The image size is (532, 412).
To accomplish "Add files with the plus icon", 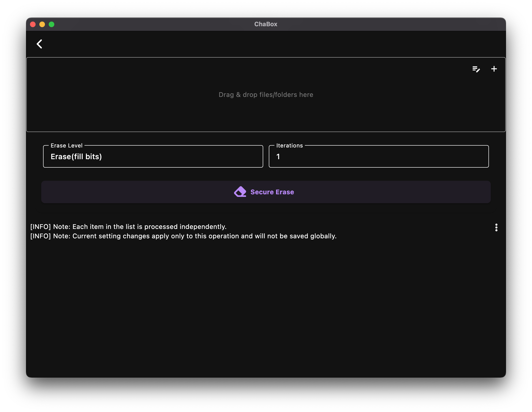I will (494, 69).
